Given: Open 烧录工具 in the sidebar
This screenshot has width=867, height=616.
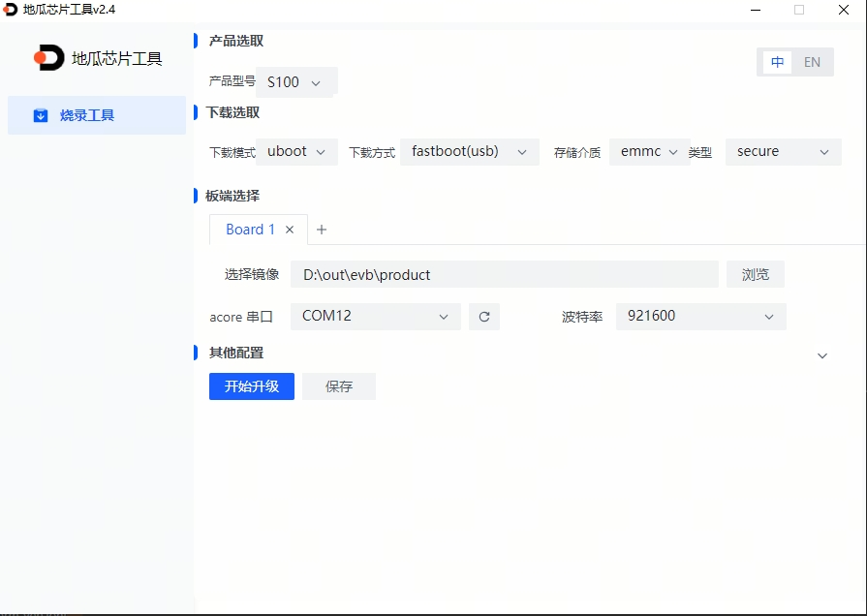Looking at the screenshot, I should (x=87, y=115).
